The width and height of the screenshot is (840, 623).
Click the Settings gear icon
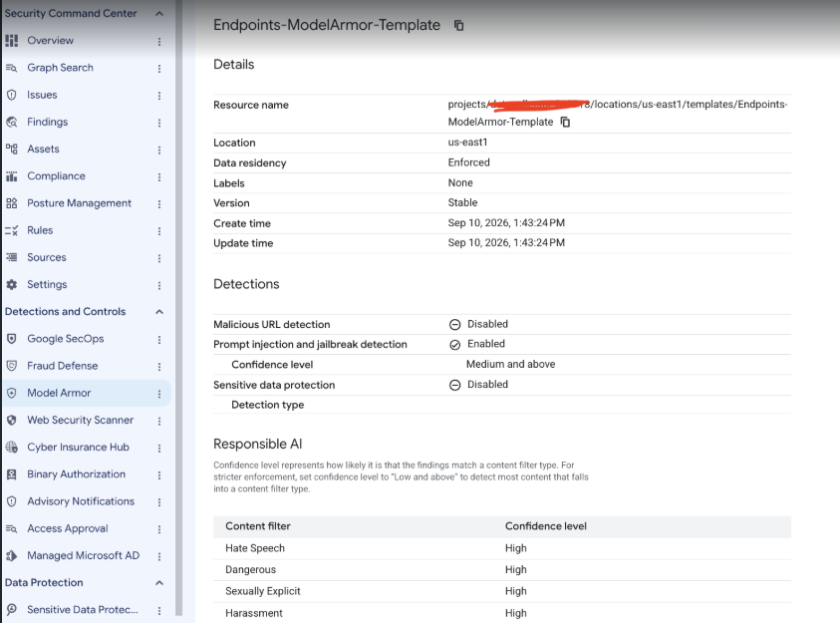(11, 284)
